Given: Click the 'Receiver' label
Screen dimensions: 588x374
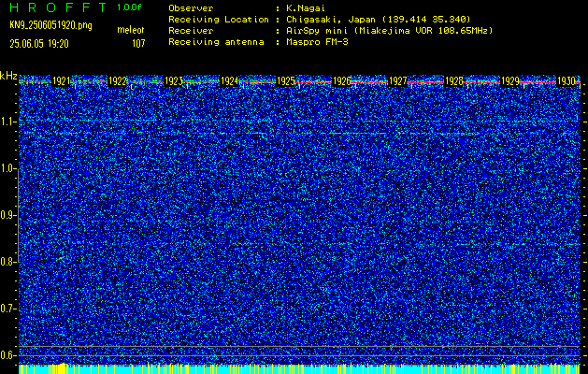Looking at the screenshot, I should (191, 31).
